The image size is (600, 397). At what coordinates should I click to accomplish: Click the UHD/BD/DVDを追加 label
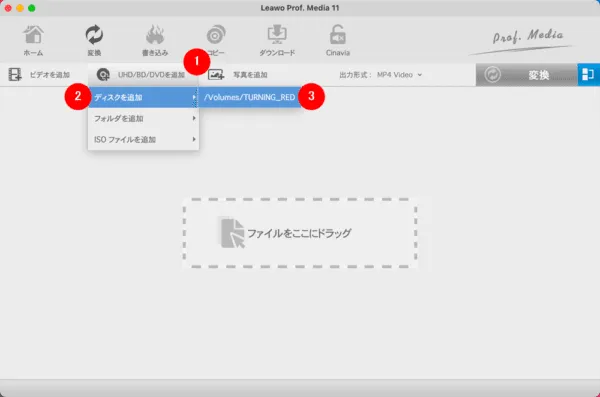[x=151, y=75]
